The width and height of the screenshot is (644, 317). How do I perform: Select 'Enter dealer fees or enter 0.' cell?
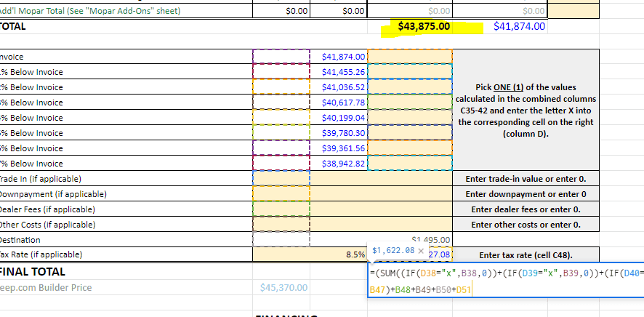pyautogui.click(x=526, y=209)
